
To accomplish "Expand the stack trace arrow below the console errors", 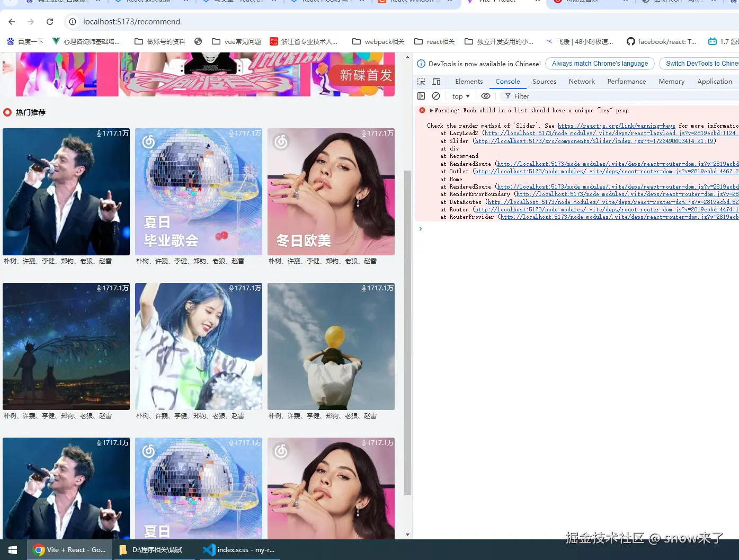I will pyautogui.click(x=420, y=228).
